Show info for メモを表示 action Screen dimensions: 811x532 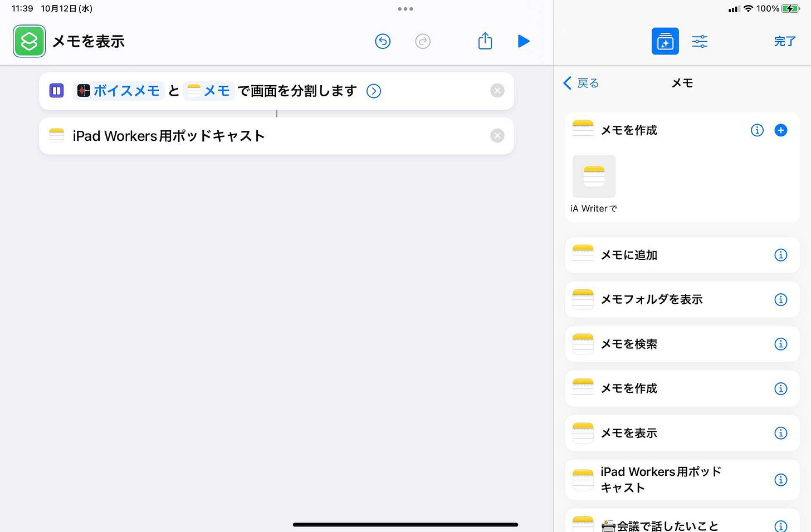click(x=781, y=433)
